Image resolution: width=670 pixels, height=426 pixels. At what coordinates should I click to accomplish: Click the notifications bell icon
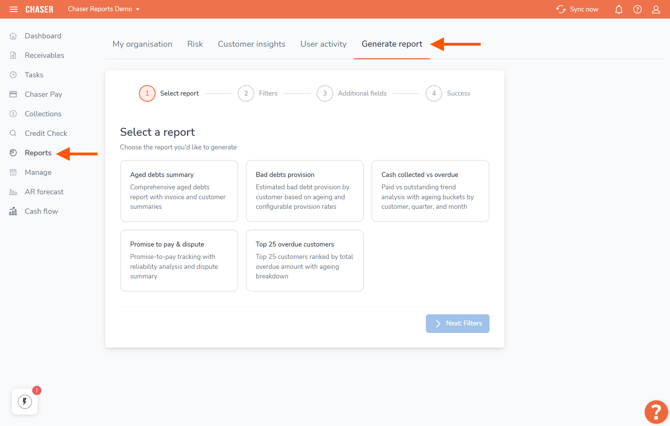(x=618, y=9)
